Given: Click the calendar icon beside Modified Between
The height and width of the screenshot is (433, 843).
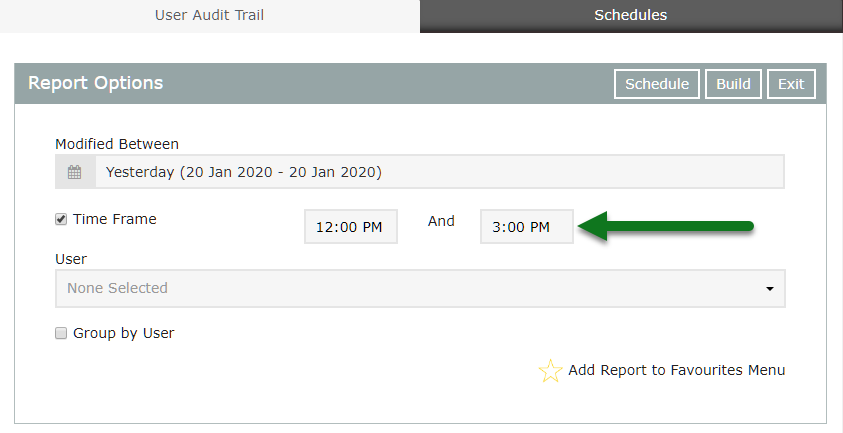Looking at the screenshot, I should [x=75, y=172].
